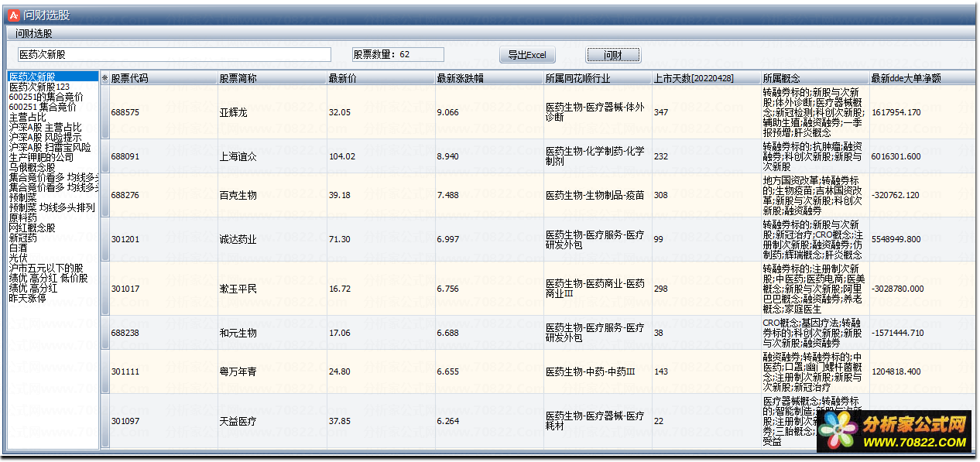The image size is (980, 462).
Task: Click the 所属同花顺行业 column header
Action: tap(597, 78)
